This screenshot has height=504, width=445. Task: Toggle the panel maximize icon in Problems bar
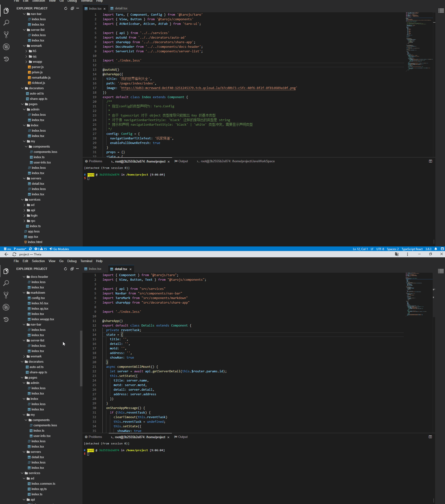(x=431, y=161)
